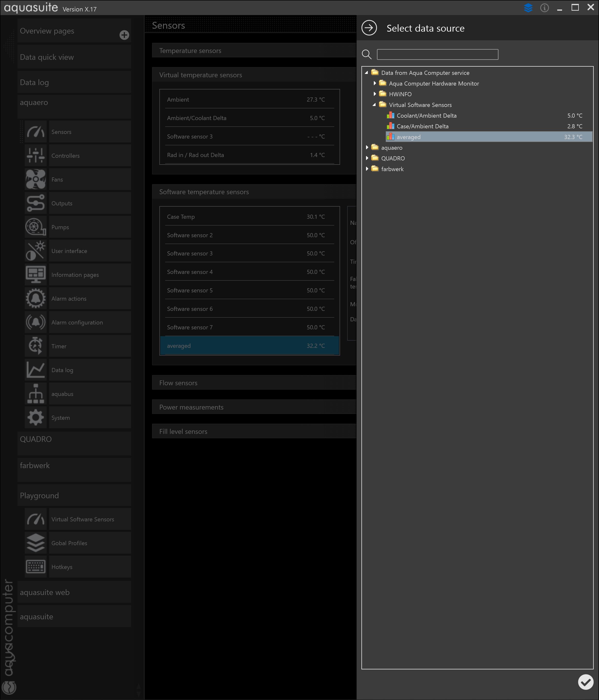The height and width of the screenshot is (700, 599).
Task: Expand the Temperature sensors section
Action: [x=254, y=50]
